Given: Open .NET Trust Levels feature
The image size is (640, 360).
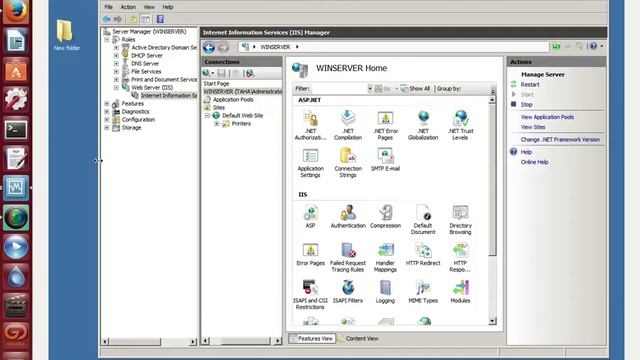Looking at the screenshot, I should click(460, 126).
